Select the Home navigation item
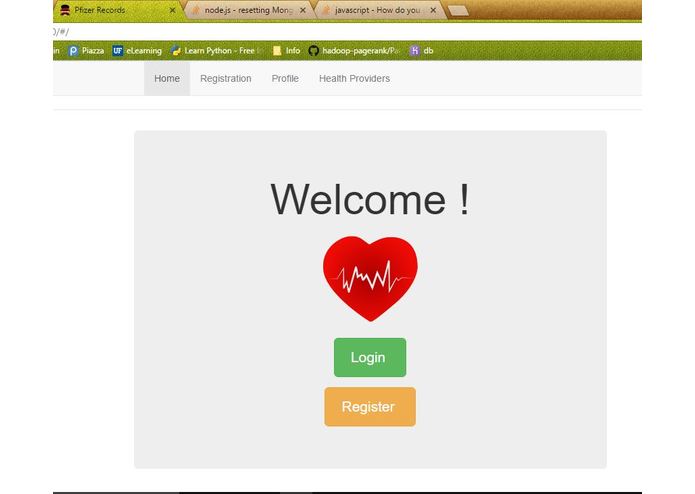This screenshot has width=695, height=494. pyautogui.click(x=167, y=78)
